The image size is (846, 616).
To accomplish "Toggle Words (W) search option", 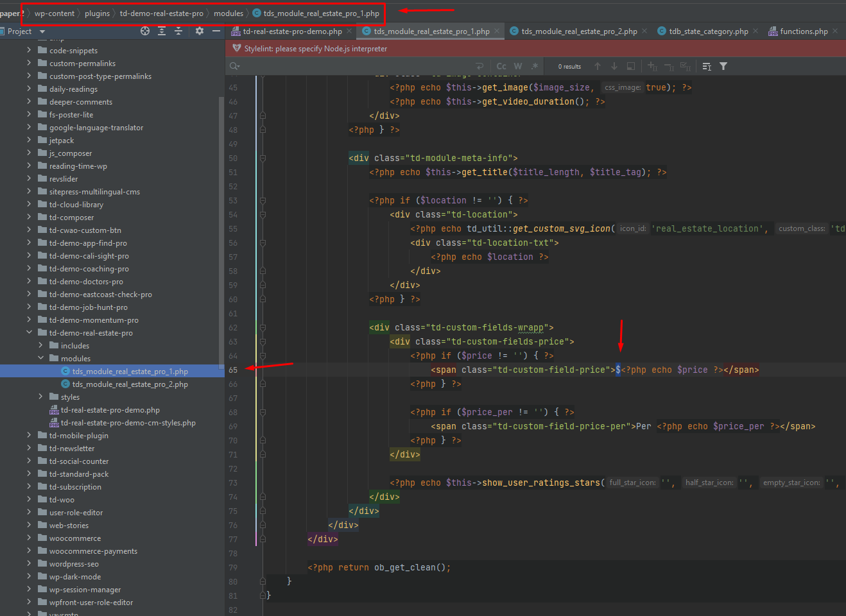I will (518, 66).
